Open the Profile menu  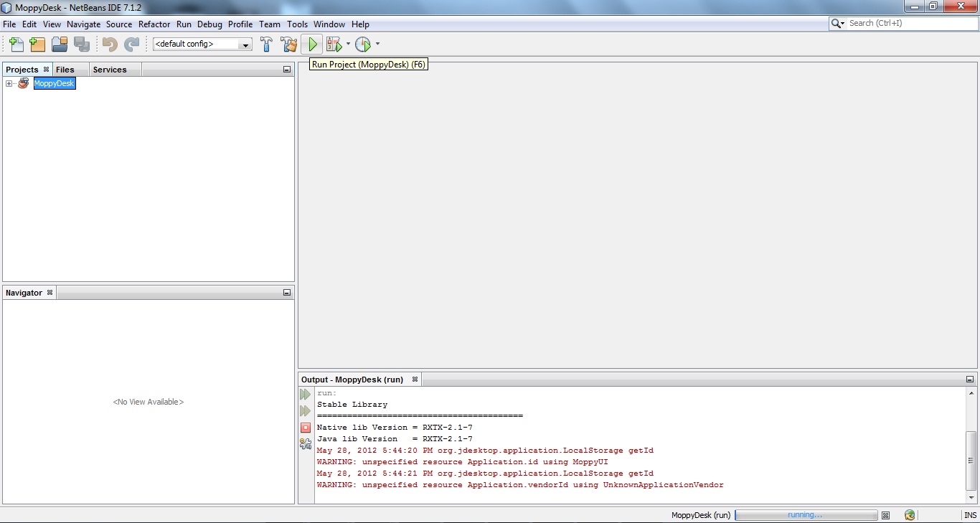coord(240,24)
